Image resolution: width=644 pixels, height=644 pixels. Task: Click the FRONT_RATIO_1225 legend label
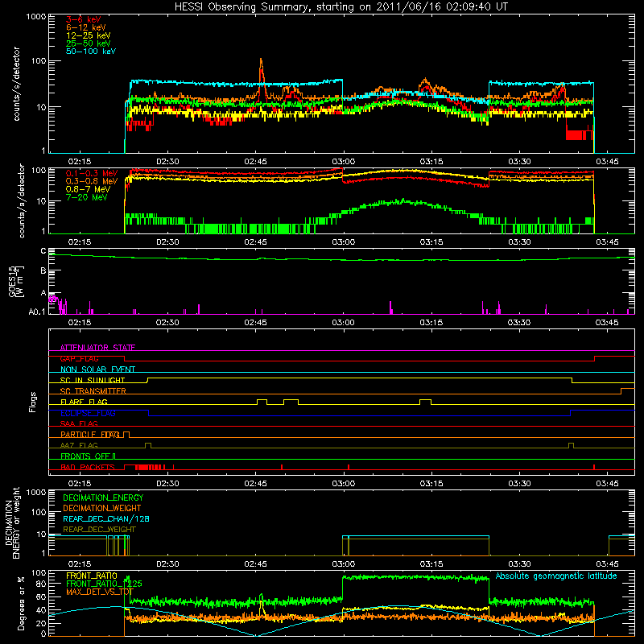click(104, 584)
